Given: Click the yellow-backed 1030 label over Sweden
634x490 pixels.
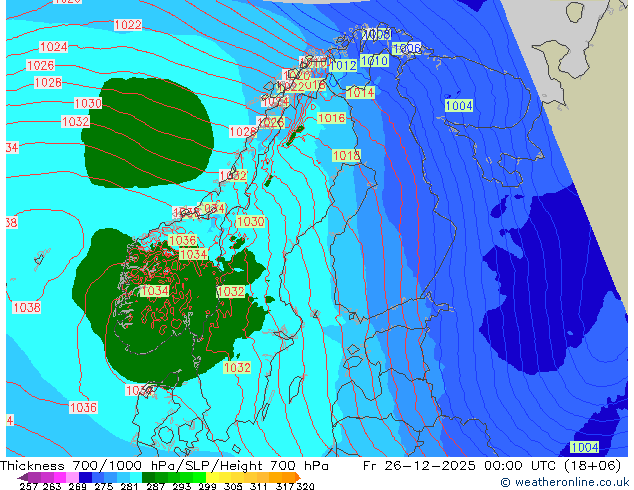Looking at the screenshot, I should 251,222.
